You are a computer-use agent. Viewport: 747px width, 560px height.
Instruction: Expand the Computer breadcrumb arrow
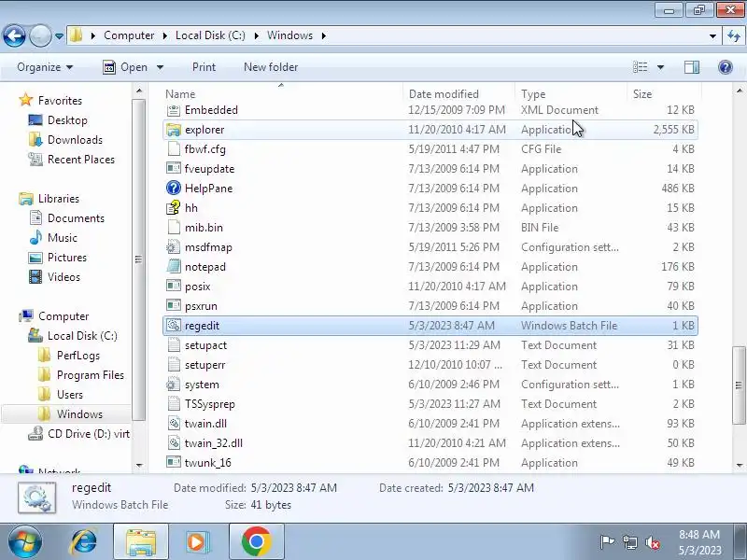[x=165, y=35]
